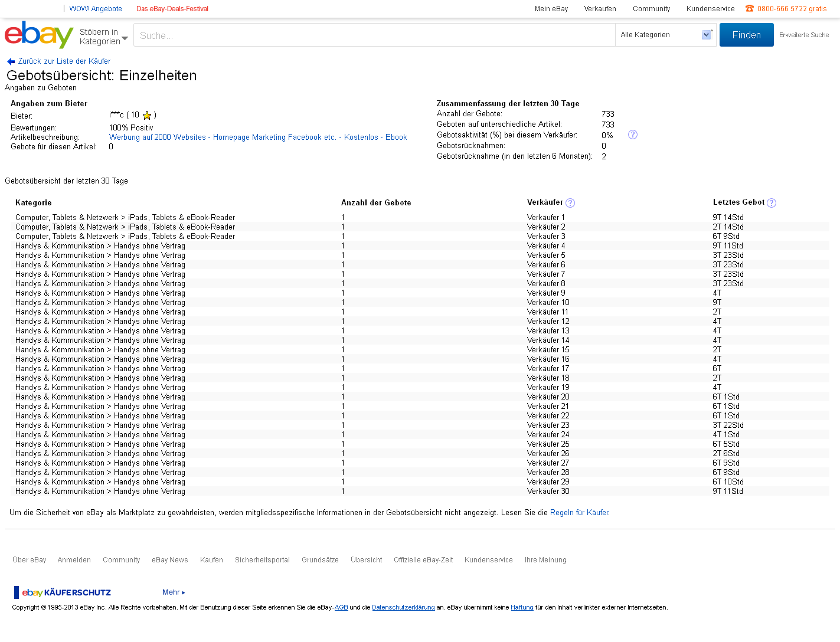Select the Verkäufer 30 cell

548,492
